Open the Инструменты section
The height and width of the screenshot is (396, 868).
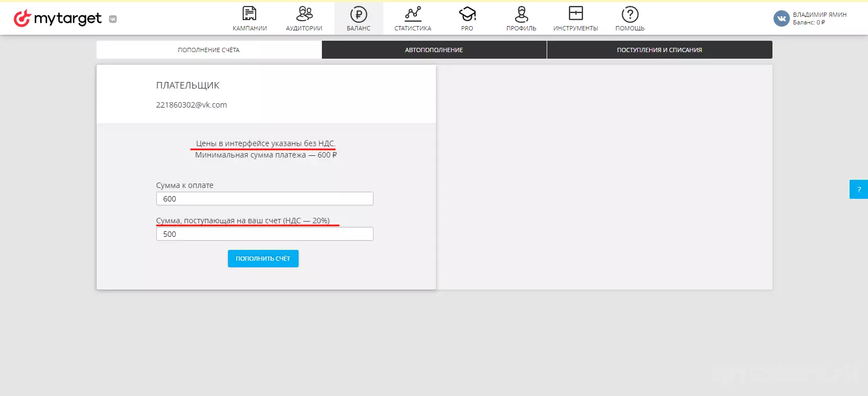(575, 19)
